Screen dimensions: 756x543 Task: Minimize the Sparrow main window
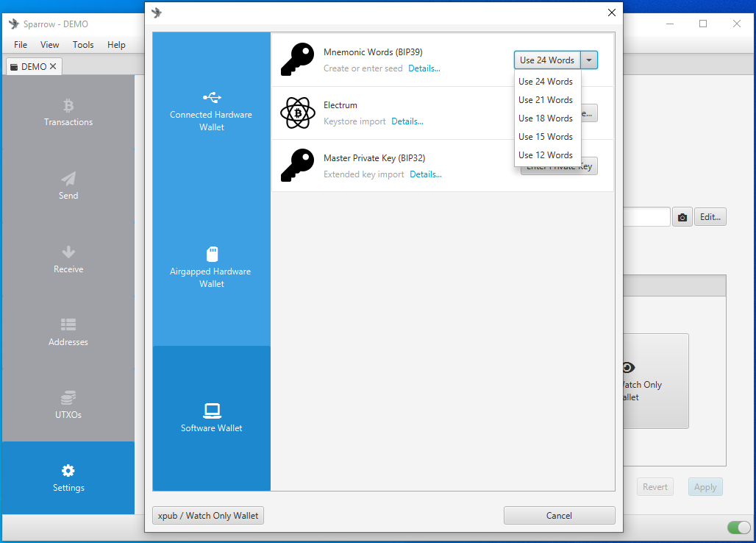pyautogui.click(x=670, y=24)
